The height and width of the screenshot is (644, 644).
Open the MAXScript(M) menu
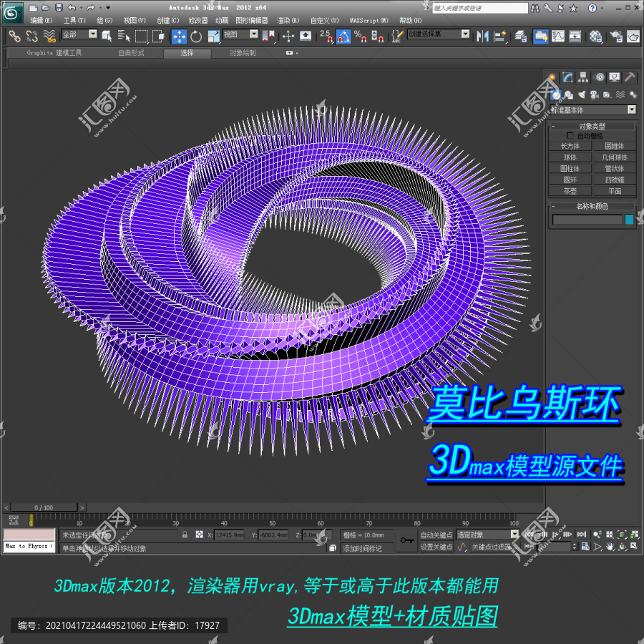coord(369,20)
